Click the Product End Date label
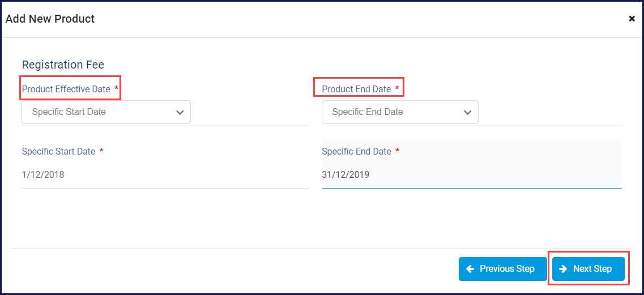Viewport: 644px width, 295px height. click(x=356, y=89)
